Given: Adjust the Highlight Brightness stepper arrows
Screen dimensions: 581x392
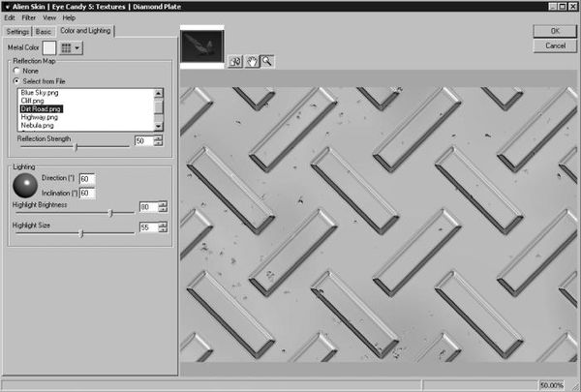Looking at the screenshot, I should pyautogui.click(x=162, y=207).
